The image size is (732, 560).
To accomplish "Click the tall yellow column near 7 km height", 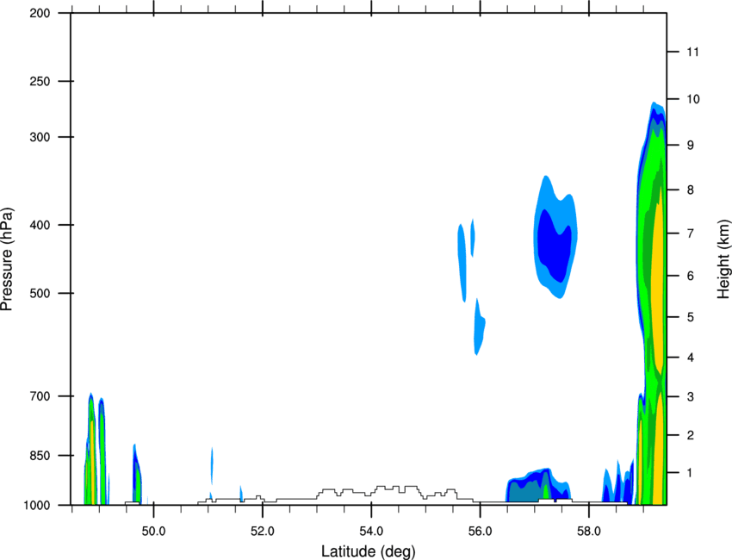I will click(x=658, y=280).
